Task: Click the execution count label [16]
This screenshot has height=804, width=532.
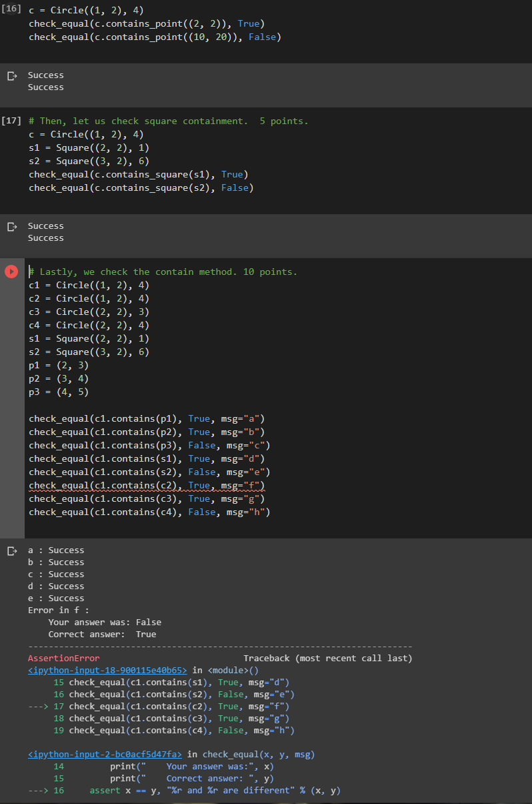Action: 11,9
